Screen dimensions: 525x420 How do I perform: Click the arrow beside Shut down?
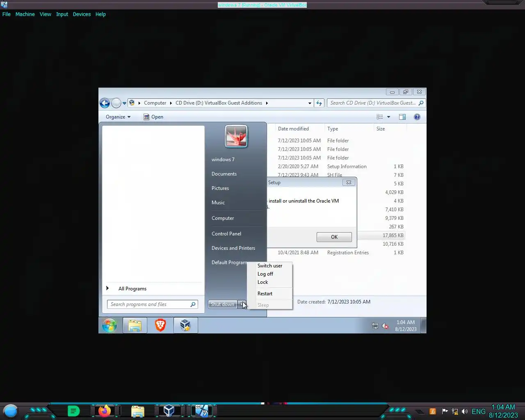[x=242, y=304]
